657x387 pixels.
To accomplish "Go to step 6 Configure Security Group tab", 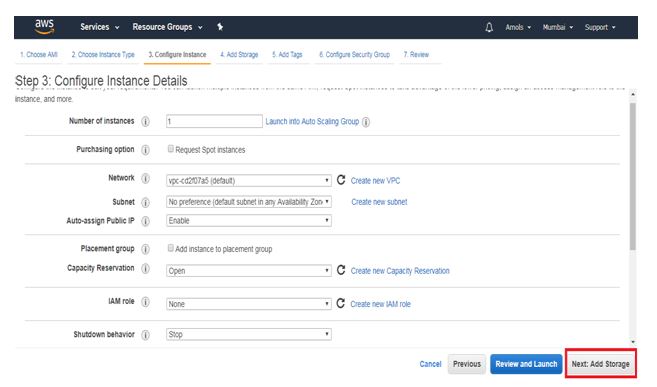I will pos(354,55).
